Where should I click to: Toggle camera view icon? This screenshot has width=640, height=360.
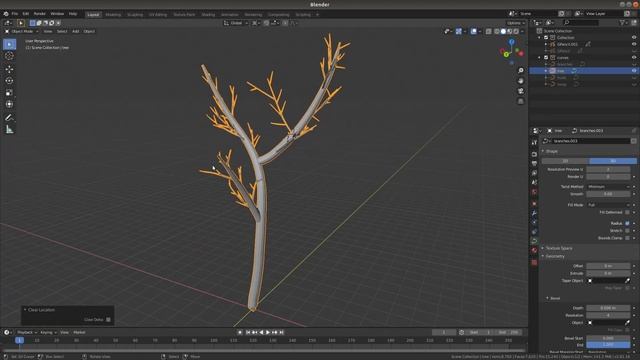(x=521, y=91)
